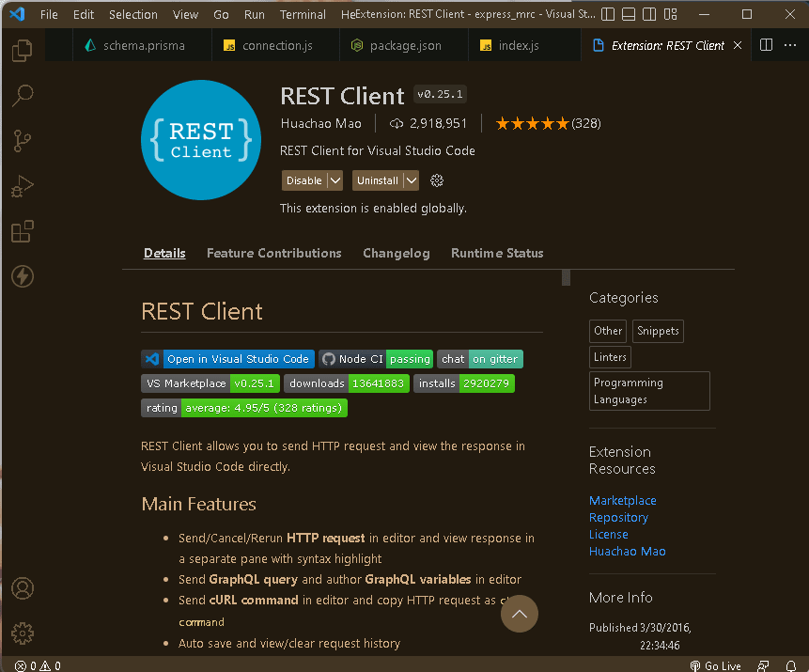Select the Other category tag
Screen dimensions: 809x672
coord(608,331)
